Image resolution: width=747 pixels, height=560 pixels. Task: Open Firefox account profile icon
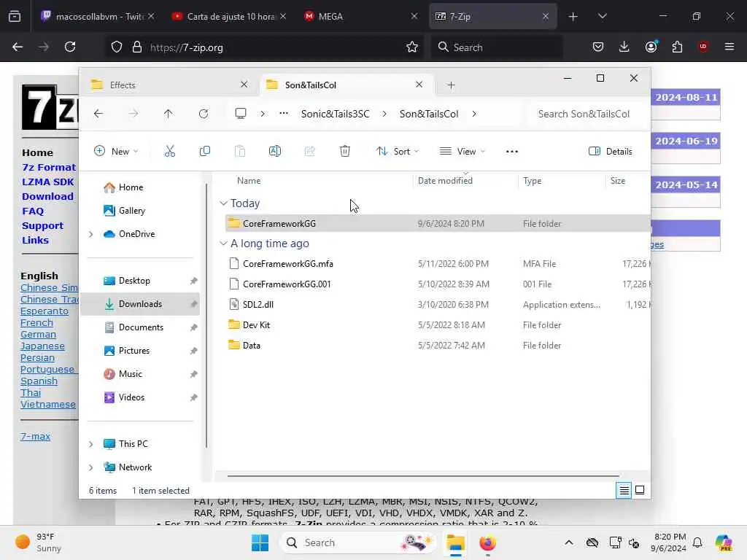[651, 47]
